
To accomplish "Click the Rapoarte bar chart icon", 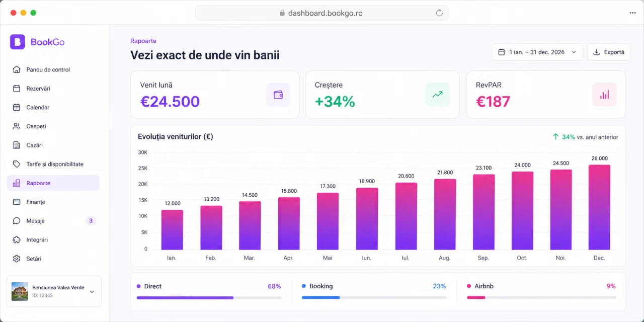I will click(17, 183).
